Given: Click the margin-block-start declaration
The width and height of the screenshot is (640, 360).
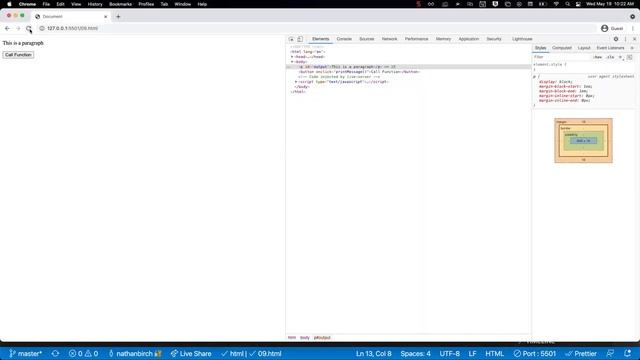Looking at the screenshot, I should pyautogui.click(x=565, y=87).
